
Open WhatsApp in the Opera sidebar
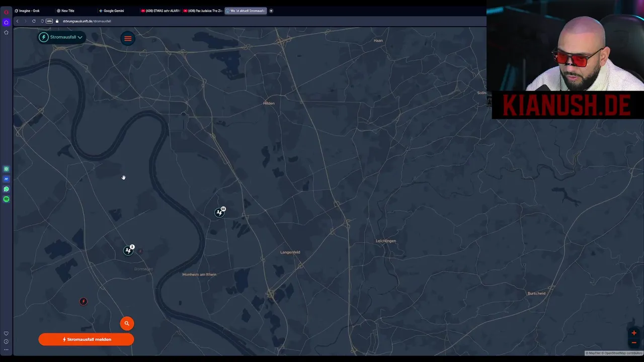tap(6, 189)
